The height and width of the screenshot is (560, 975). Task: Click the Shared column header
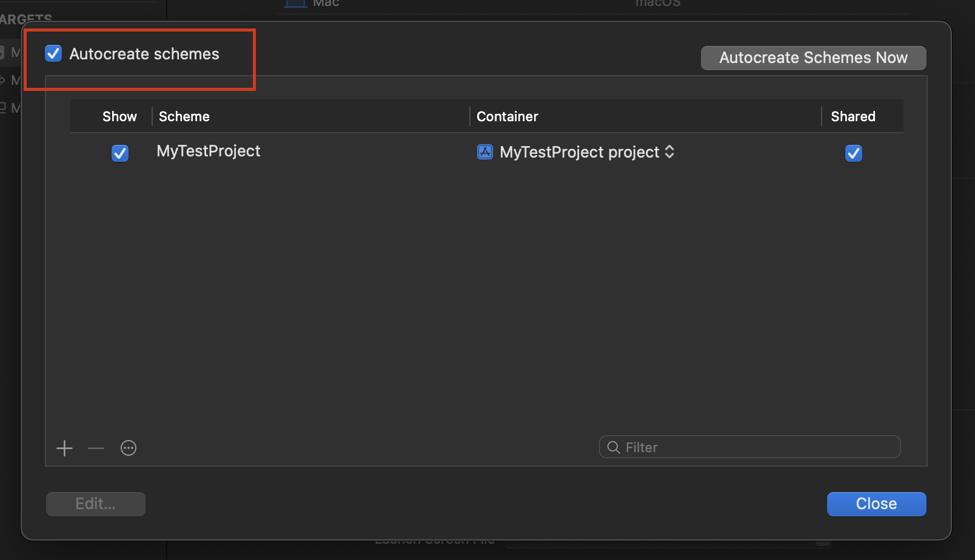tap(853, 116)
